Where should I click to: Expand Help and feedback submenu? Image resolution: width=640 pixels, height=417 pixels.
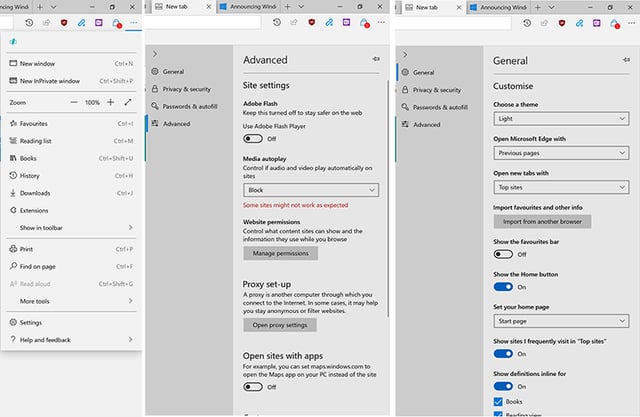pyautogui.click(x=72, y=339)
